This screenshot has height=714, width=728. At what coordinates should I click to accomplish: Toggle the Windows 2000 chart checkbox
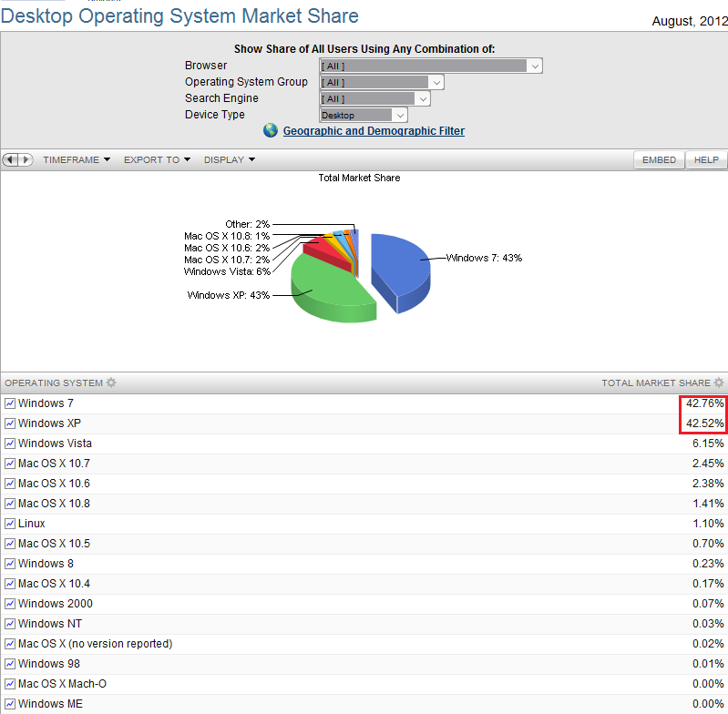pos(10,604)
